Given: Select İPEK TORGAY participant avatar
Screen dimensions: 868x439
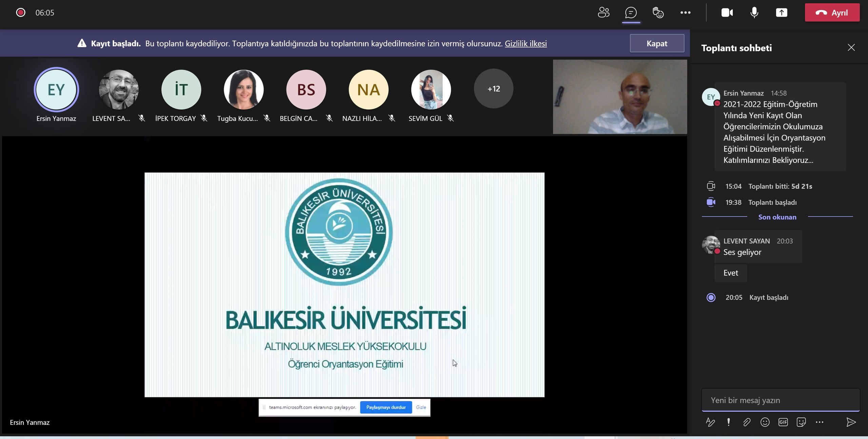Looking at the screenshot, I should [x=181, y=89].
